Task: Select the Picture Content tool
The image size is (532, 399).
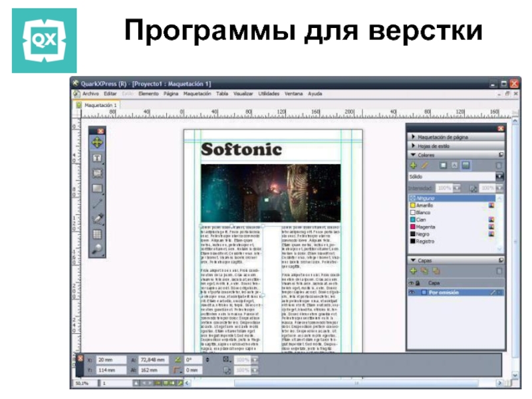Action: pos(97,174)
